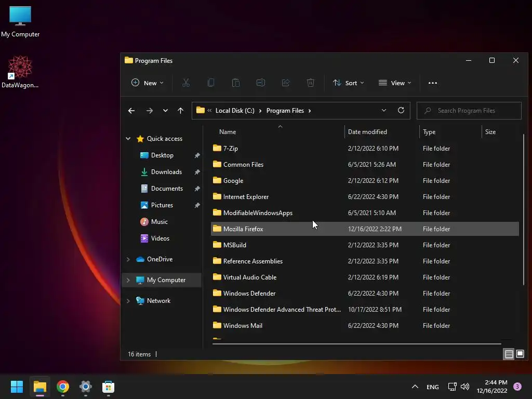Select the Windows Mail folder
The height and width of the screenshot is (399, 532).
pos(365,326)
